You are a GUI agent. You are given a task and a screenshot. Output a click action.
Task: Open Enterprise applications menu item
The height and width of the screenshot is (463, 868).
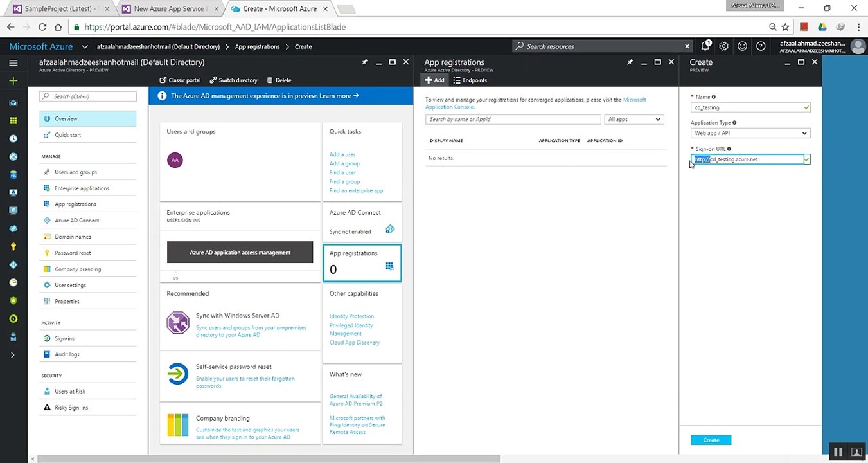point(87,188)
